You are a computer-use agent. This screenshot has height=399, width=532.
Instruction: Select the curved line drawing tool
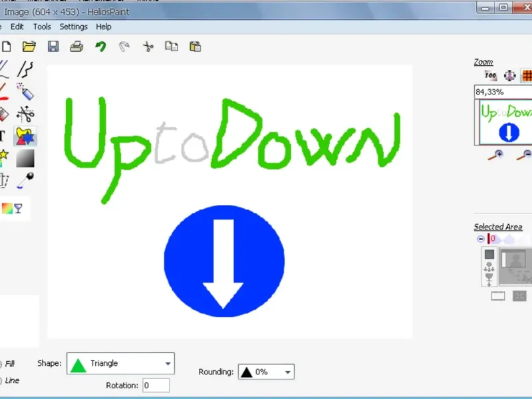click(25, 69)
